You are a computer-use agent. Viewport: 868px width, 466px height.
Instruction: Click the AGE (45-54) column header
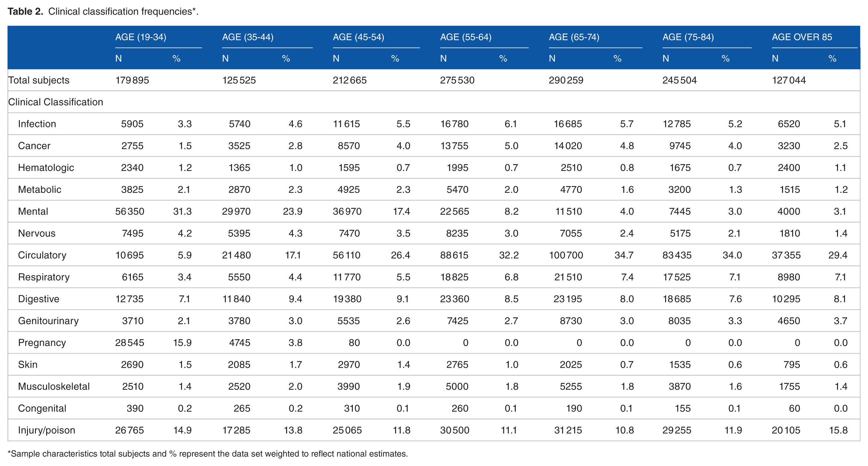358,37
